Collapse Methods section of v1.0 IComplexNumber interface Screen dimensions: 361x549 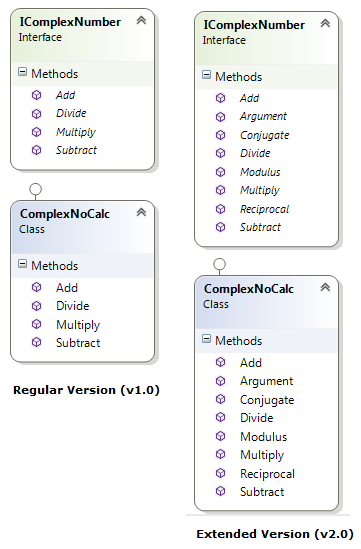[x=22, y=72]
